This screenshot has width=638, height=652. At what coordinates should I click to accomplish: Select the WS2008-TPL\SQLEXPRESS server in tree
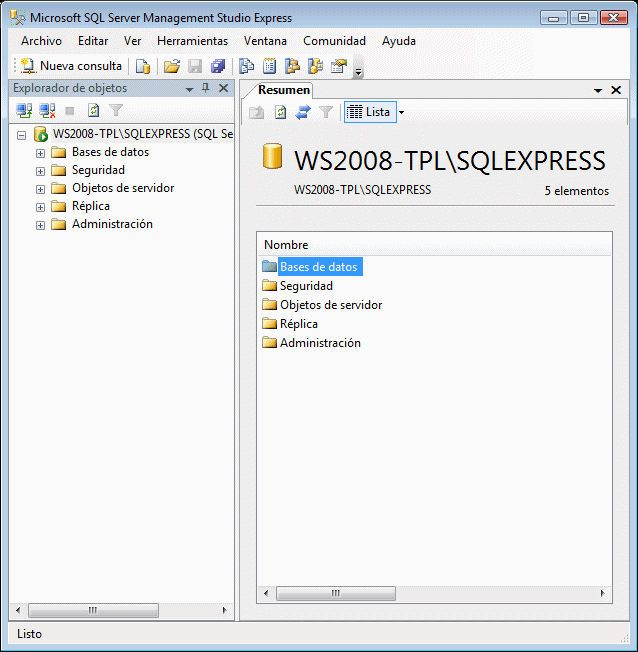pyautogui.click(x=143, y=134)
